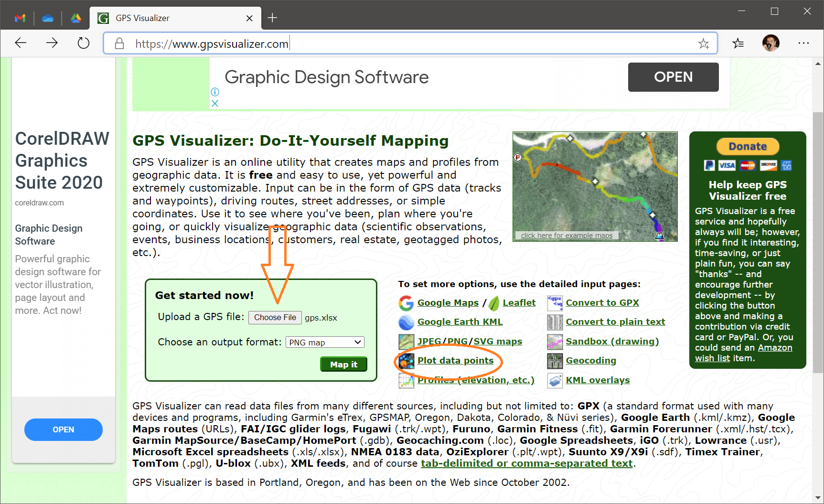Click the Profiles elevation chart icon
Screen dimensions: 824x504
tap(406, 380)
